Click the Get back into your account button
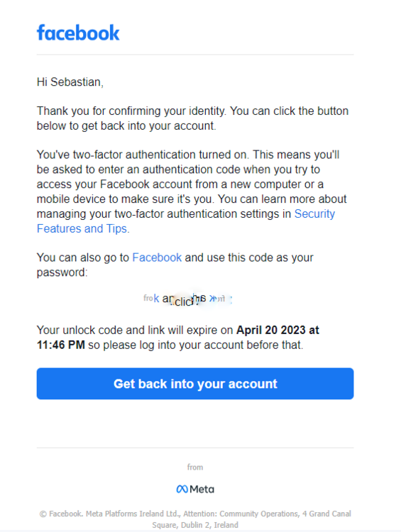The width and height of the screenshot is (401, 532). coord(195,384)
